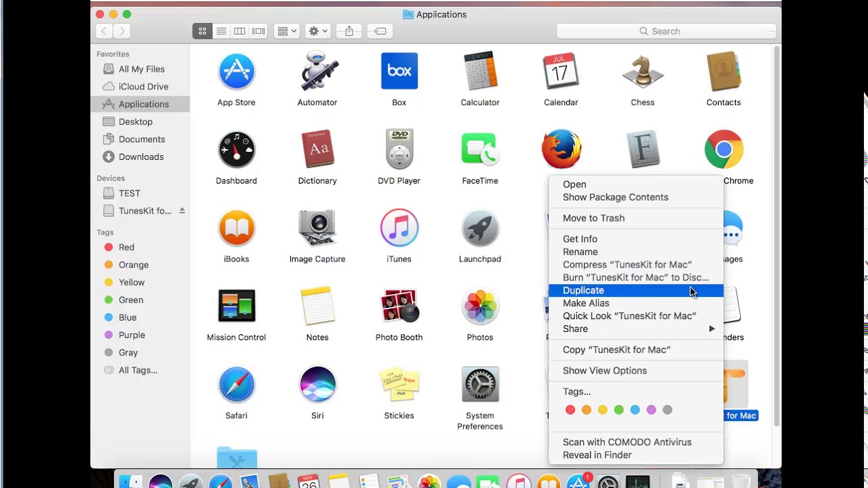The image size is (868, 488).
Task: Open the item arrangement dropdown
Action: coord(287,31)
